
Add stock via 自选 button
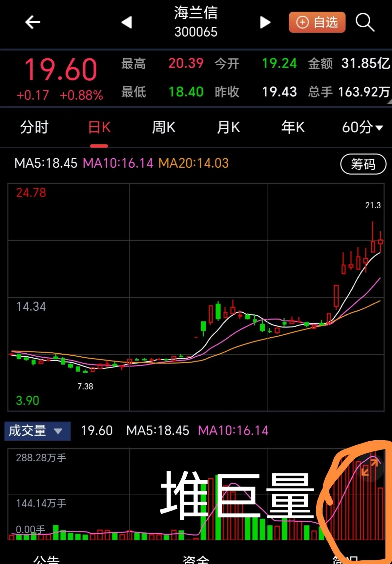coord(317,22)
